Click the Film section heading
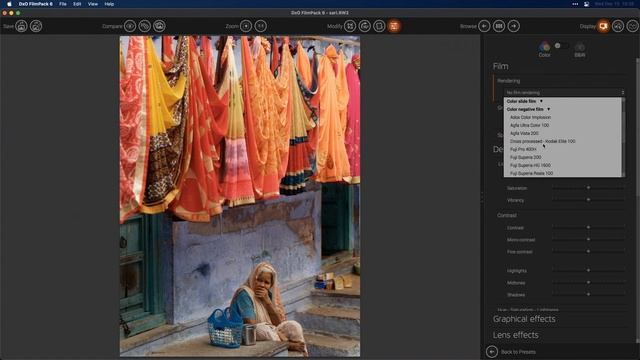This screenshot has height=360, width=640. (500, 66)
